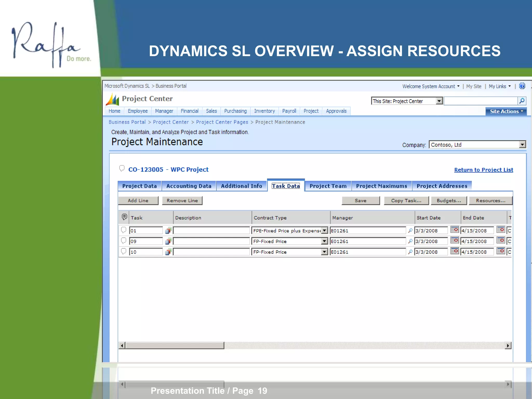Open task lookup icon for task 09
This screenshot has width=532, height=399.
[168, 241]
